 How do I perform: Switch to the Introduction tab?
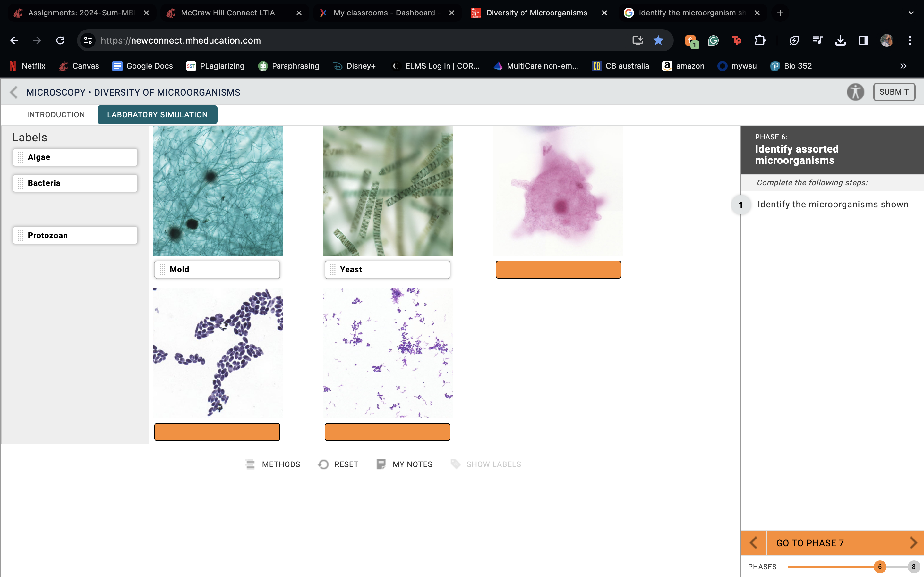coord(56,114)
